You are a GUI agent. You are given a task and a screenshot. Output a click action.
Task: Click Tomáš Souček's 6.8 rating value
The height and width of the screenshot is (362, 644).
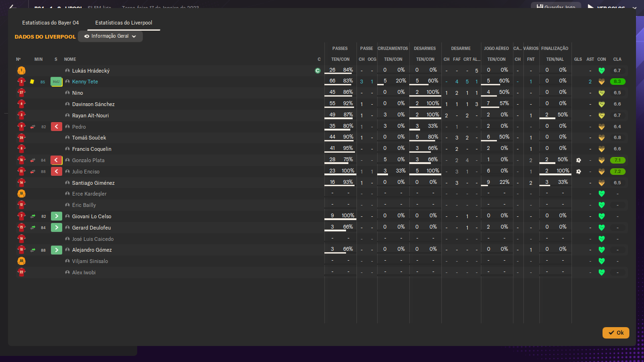[x=618, y=138]
